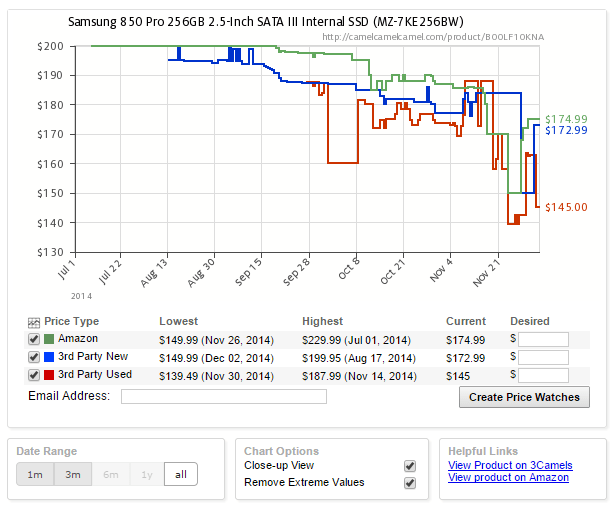612x508 pixels.
Task: Click the red 3rd Party Used swatch
Action: coord(48,375)
